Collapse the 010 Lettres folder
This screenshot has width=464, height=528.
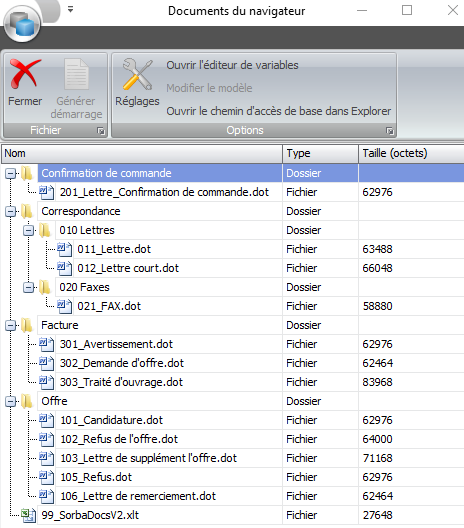(29, 230)
